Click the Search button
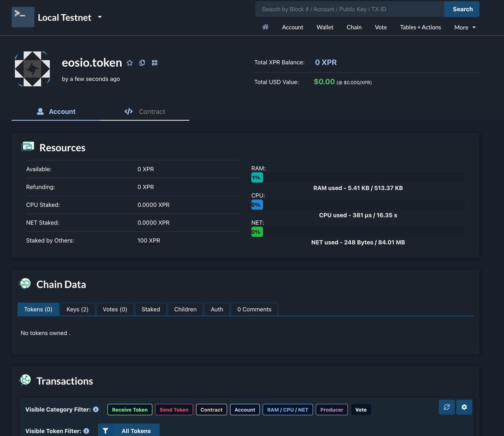This screenshot has height=436, width=504. [x=462, y=9]
